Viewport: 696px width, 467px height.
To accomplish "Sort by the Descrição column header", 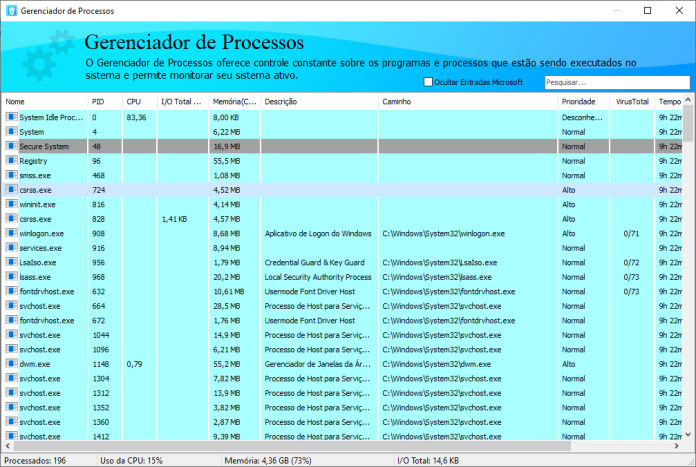I will (x=320, y=102).
